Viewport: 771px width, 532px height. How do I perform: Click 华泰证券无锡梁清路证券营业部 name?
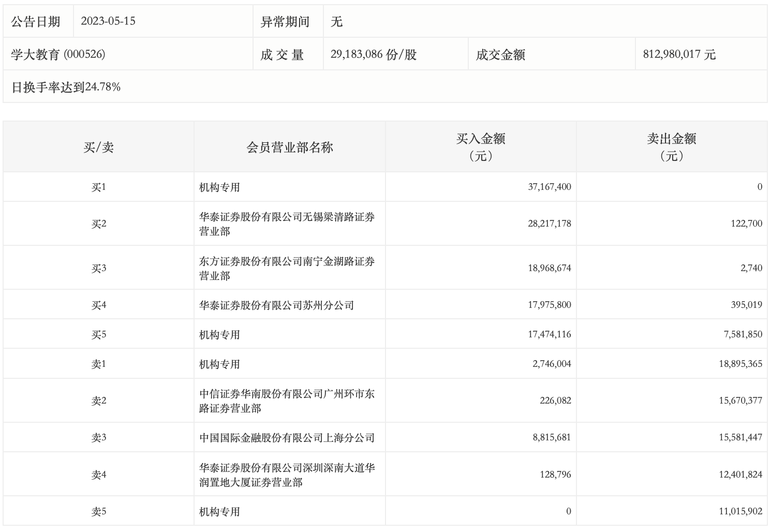[287, 224]
